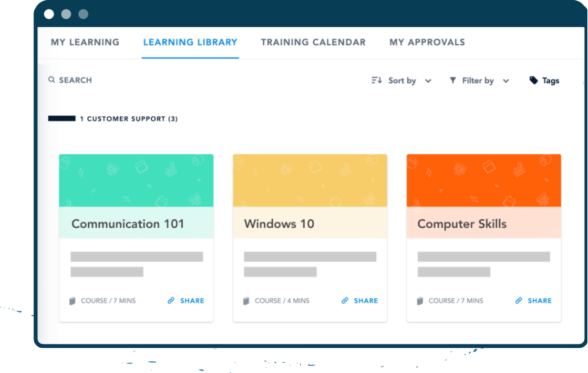
Task: Click the SEARCH input field
Action: pyautogui.click(x=70, y=80)
